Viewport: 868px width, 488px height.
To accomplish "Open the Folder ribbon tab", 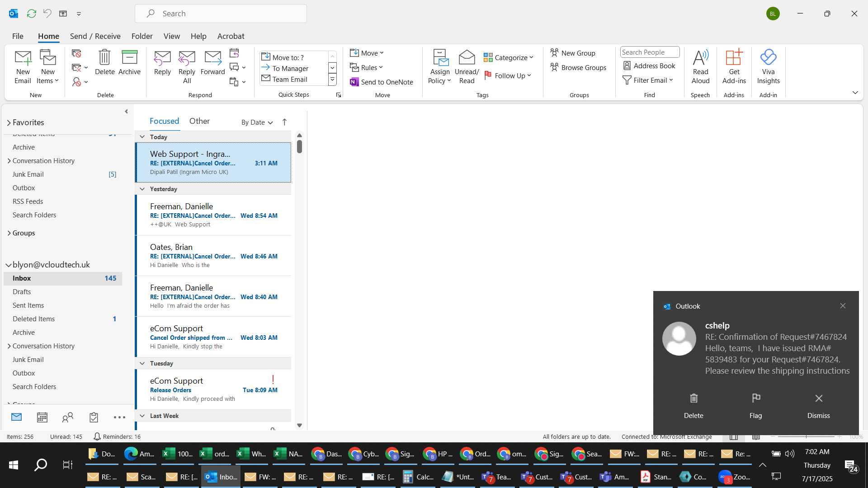I will [142, 36].
